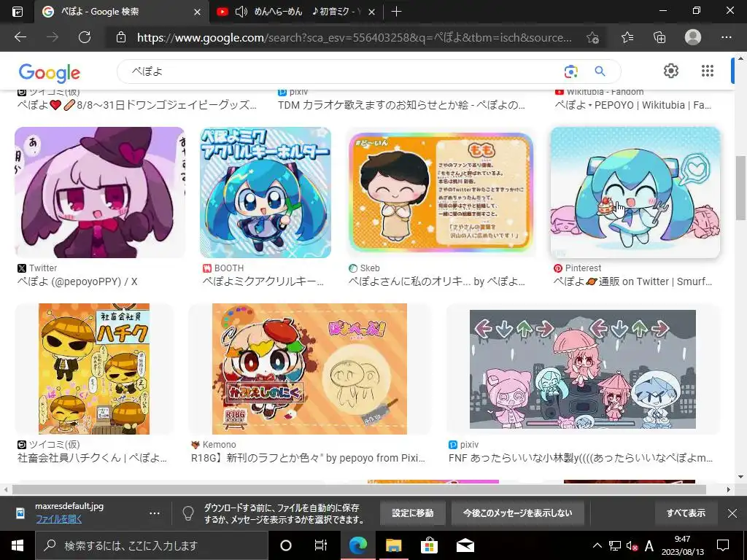Open File Explorer from the taskbar
The width and height of the screenshot is (747, 560).
click(x=393, y=545)
